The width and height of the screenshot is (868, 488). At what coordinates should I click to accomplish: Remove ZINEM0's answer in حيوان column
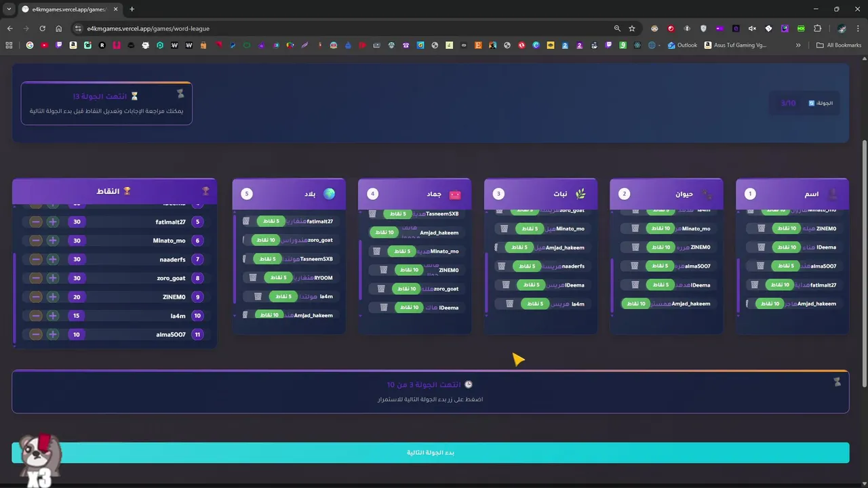[x=635, y=247]
